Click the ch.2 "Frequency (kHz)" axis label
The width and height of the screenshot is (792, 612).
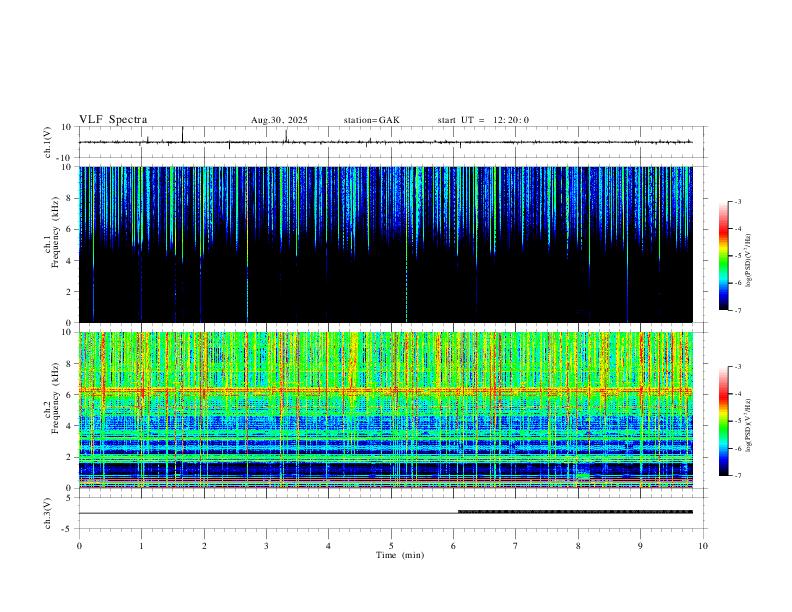click(55, 397)
